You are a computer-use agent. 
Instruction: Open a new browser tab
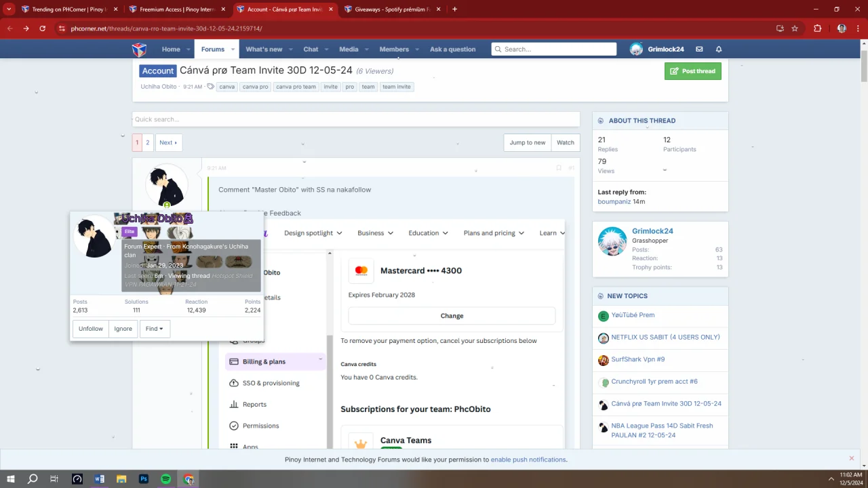454,9
